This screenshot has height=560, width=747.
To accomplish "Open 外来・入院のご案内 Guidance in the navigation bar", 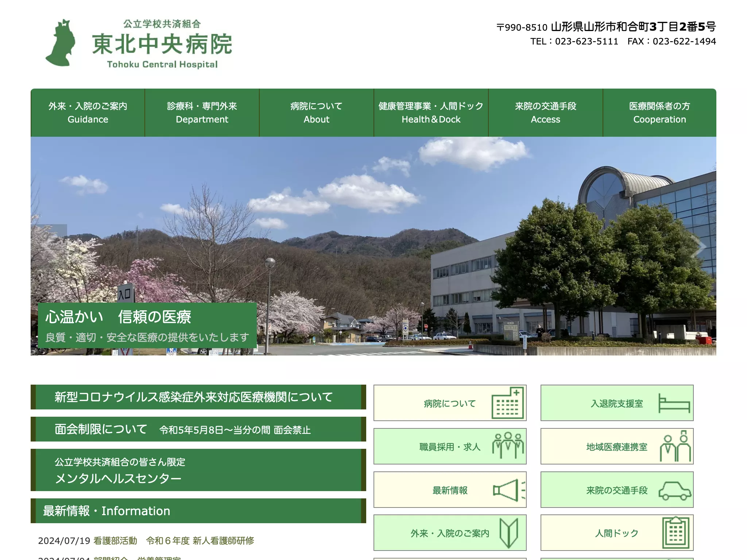I will click(x=88, y=113).
